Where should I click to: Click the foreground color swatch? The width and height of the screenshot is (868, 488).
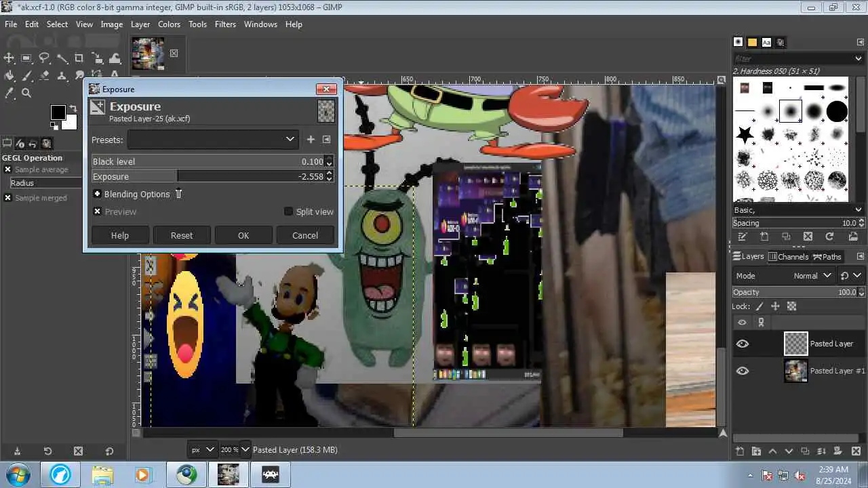[x=58, y=112]
